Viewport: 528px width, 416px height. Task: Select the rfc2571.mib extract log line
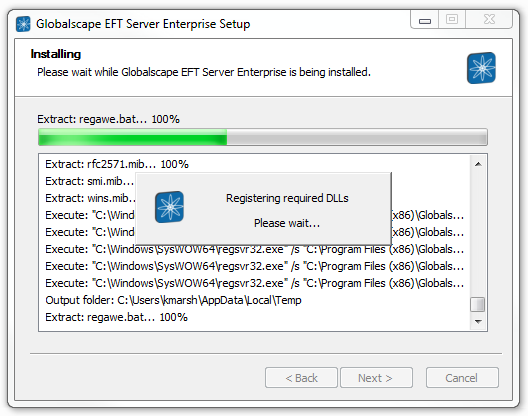[117, 164]
